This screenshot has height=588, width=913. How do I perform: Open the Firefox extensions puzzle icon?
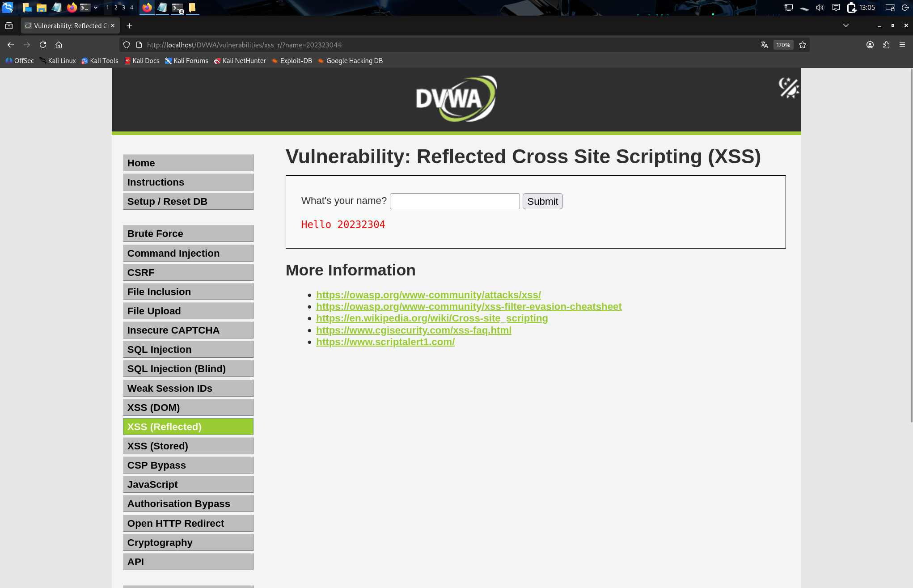click(x=886, y=45)
